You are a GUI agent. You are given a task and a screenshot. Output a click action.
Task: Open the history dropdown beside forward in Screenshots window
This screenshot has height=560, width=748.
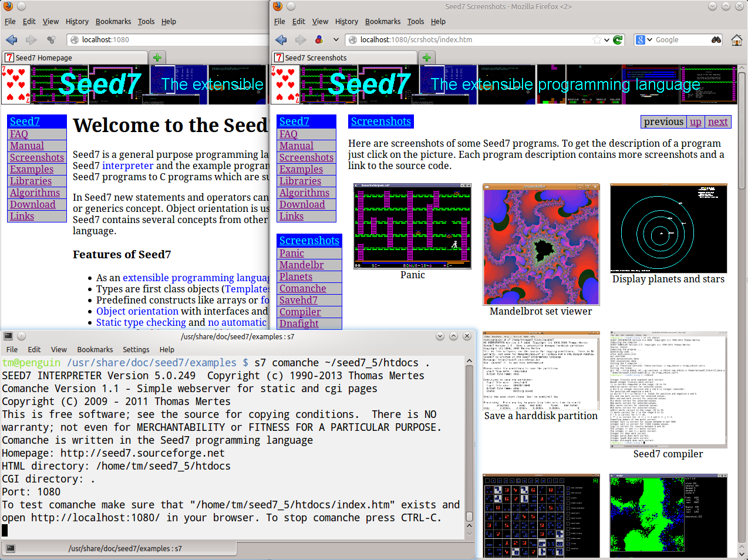pos(336,40)
